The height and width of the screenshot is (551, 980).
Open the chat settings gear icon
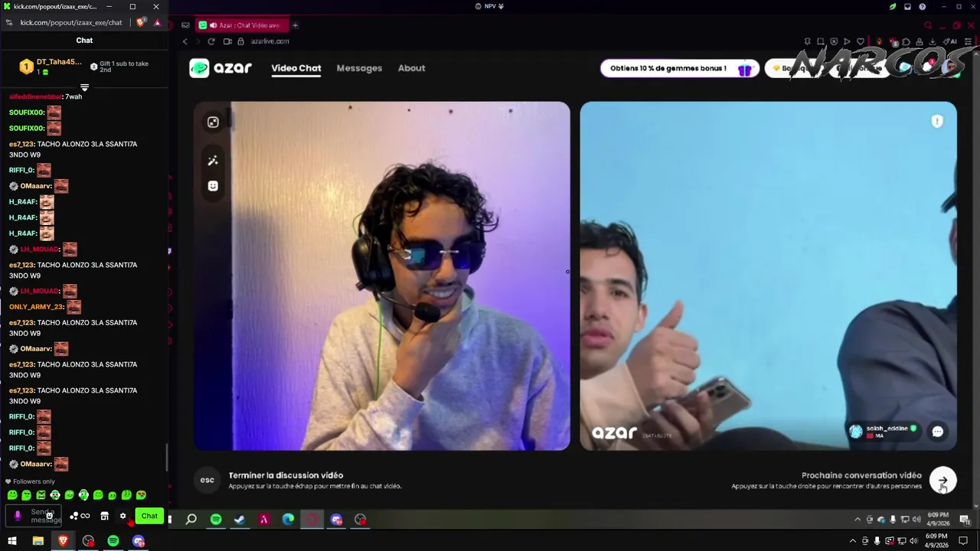pyautogui.click(x=122, y=516)
